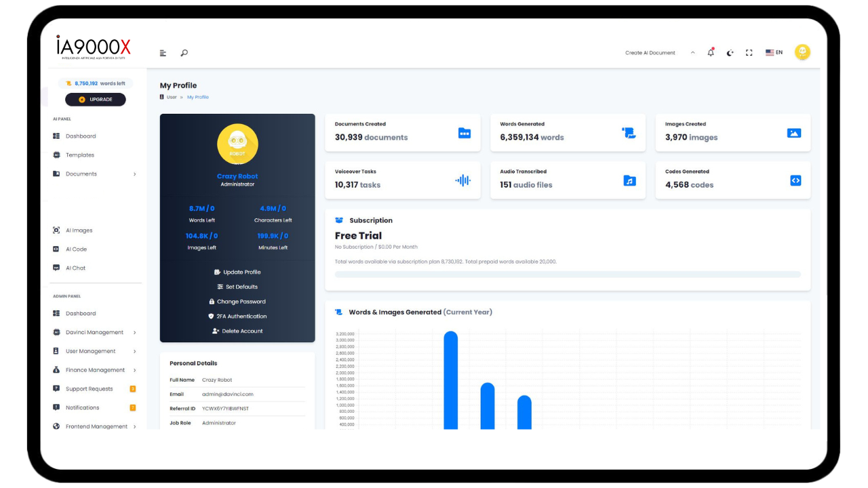Screen dimensions: 868x488
Task: Click the Update Profile link
Action: point(237,272)
